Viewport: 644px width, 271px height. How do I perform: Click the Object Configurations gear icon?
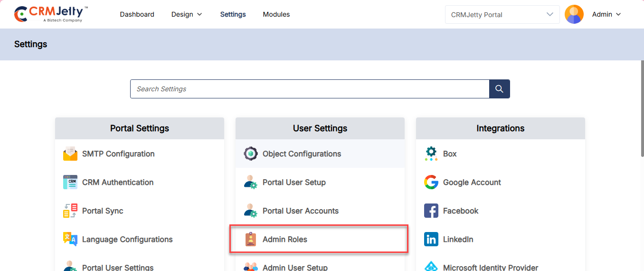tap(251, 154)
